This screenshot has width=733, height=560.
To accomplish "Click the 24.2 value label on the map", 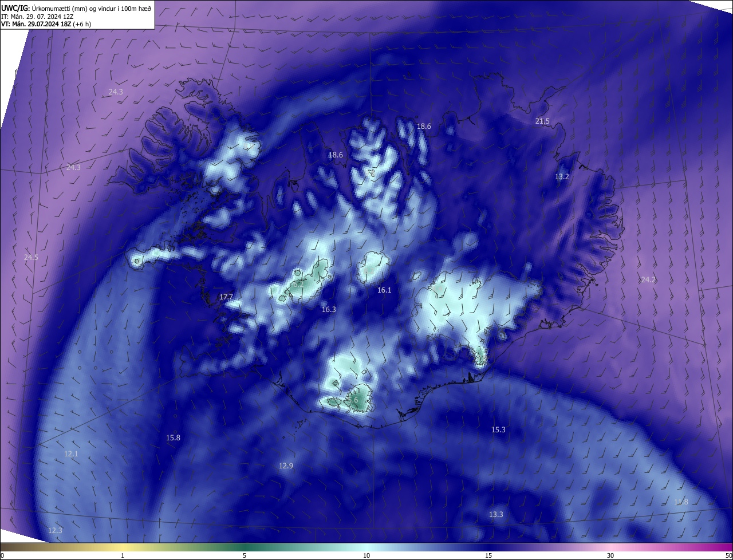I will pyautogui.click(x=648, y=279).
